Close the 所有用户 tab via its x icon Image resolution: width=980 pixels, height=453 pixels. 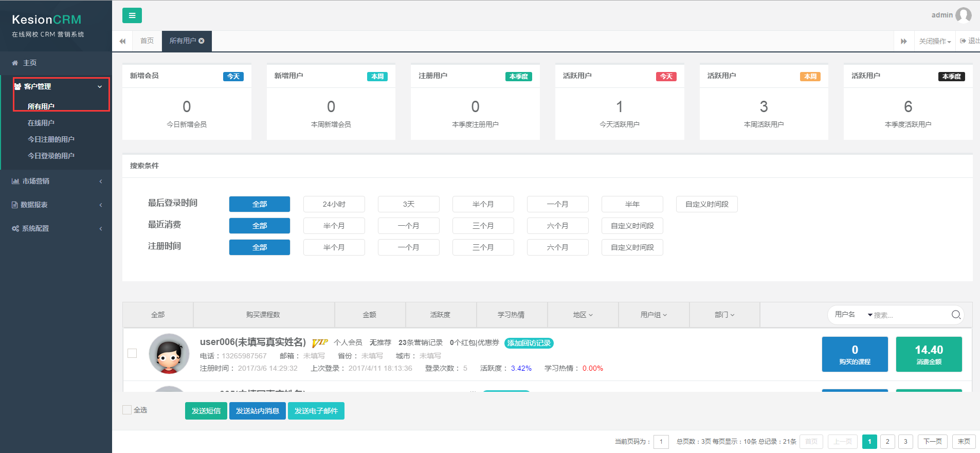(x=202, y=41)
